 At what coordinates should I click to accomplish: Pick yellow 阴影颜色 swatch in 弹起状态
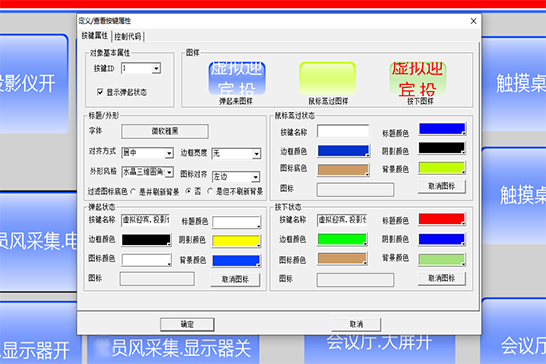pyautogui.click(x=236, y=241)
